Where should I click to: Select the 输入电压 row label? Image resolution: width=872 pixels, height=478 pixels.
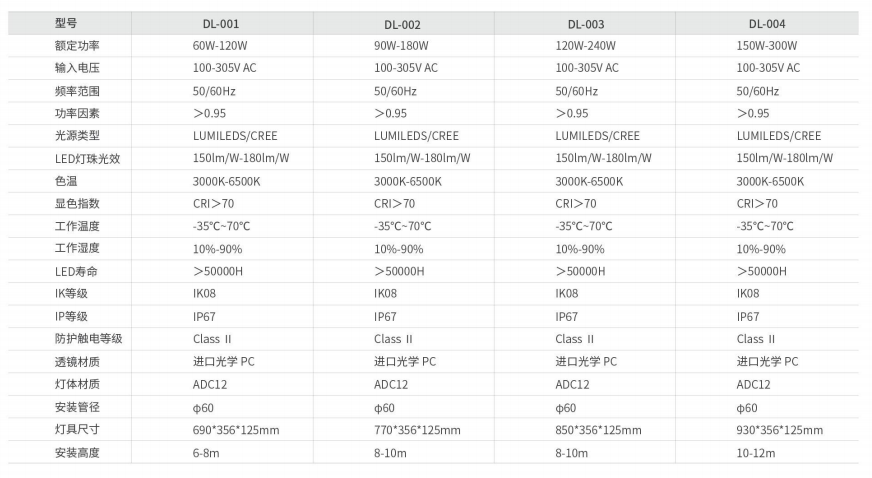(x=77, y=68)
